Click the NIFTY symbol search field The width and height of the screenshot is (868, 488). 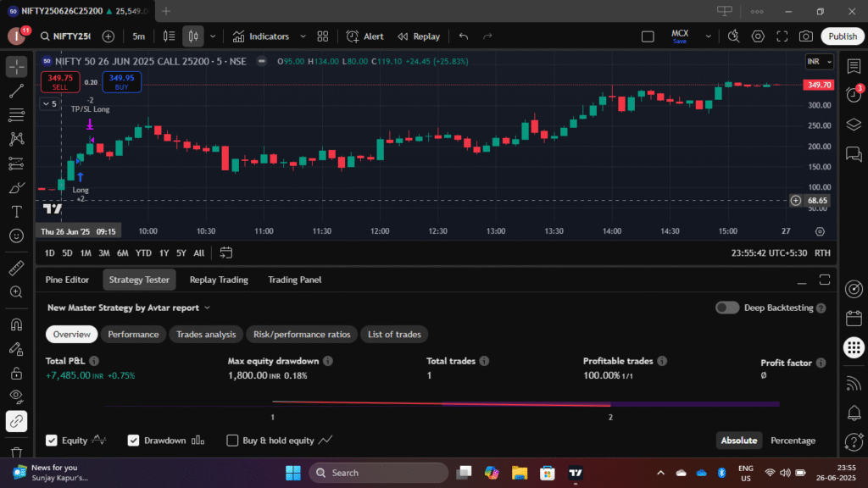click(x=66, y=36)
